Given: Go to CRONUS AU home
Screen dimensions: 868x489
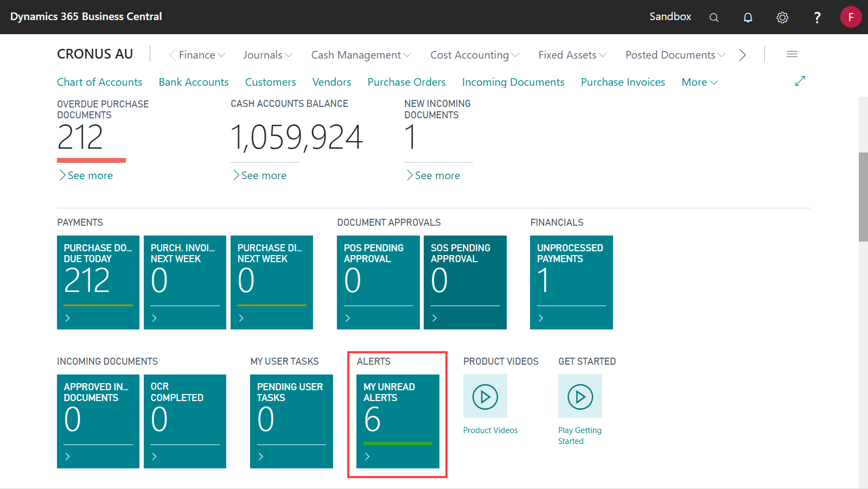Looking at the screenshot, I should (x=95, y=54).
